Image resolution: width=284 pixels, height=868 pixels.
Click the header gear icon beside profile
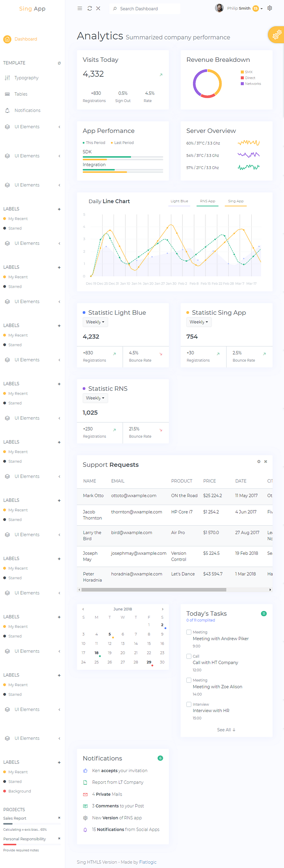click(270, 8)
